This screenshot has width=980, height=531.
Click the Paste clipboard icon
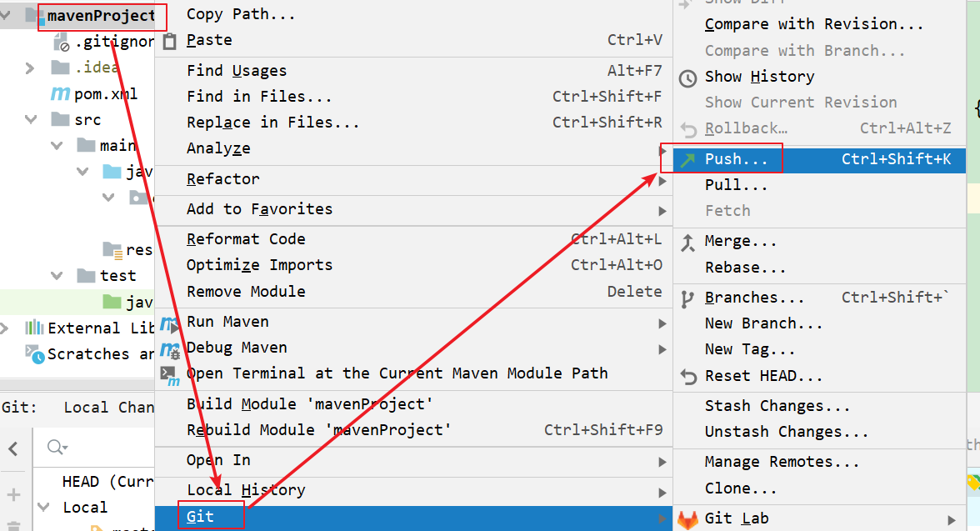(x=170, y=40)
